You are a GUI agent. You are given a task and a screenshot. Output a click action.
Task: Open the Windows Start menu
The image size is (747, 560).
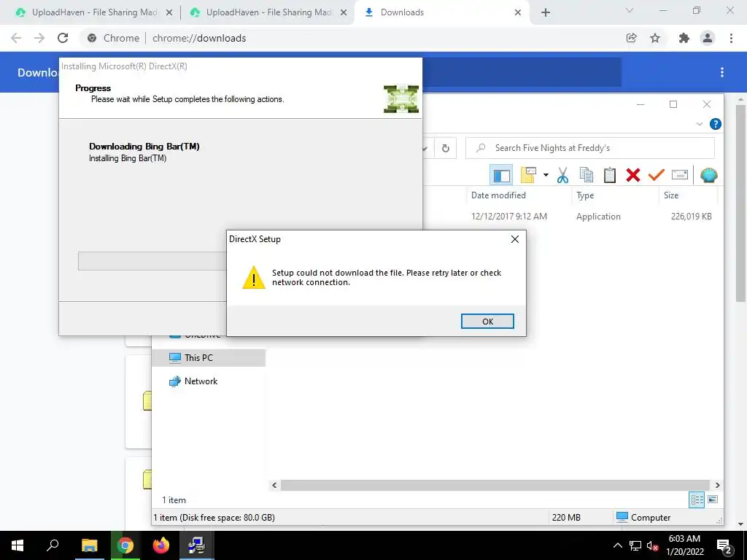coord(18,545)
